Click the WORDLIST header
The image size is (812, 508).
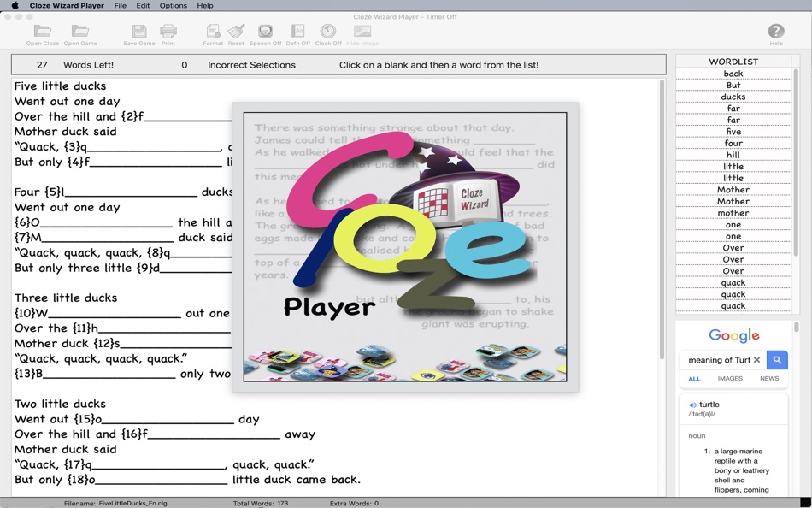[x=733, y=62]
